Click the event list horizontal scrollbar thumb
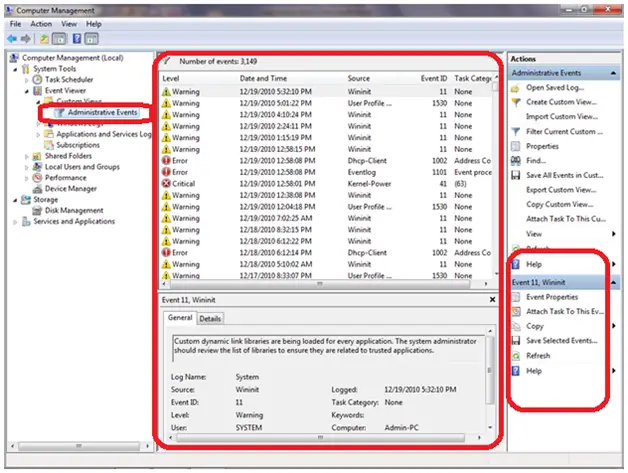This screenshot has height=473, width=628. coord(320,284)
